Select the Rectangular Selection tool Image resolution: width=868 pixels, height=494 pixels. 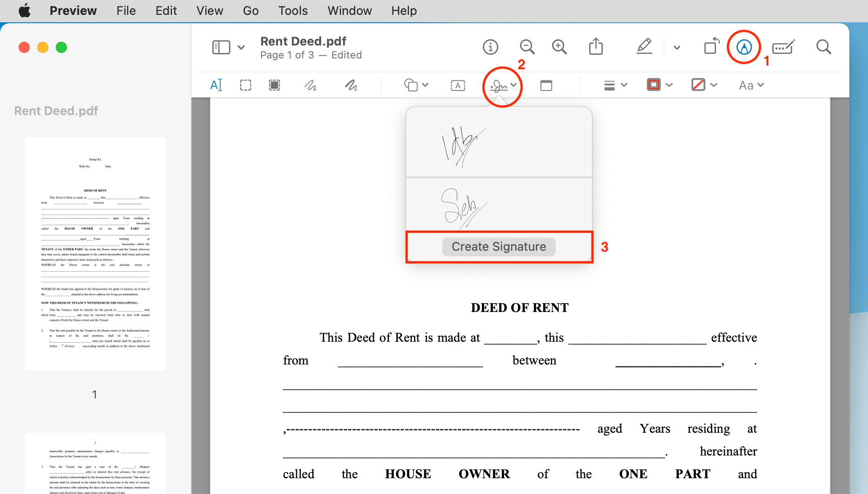[246, 85]
